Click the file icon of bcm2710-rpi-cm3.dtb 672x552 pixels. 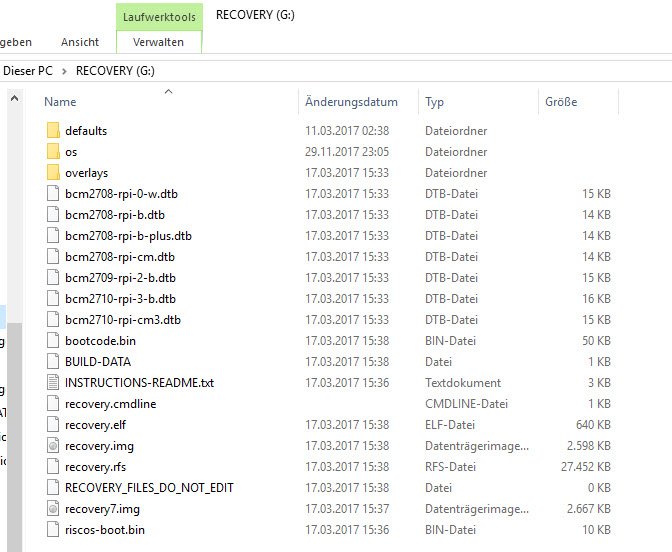pyautogui.click(x=53, y=319)
